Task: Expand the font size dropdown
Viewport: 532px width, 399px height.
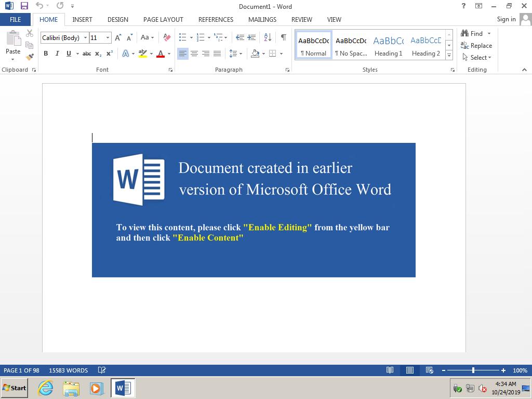Action: (108, 38)
